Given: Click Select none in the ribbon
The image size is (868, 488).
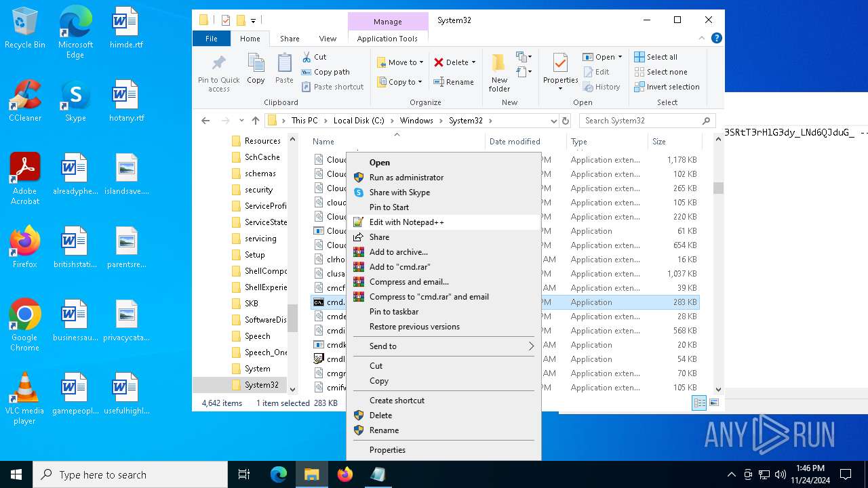Looking at the screenshot, I should point(661,72).
